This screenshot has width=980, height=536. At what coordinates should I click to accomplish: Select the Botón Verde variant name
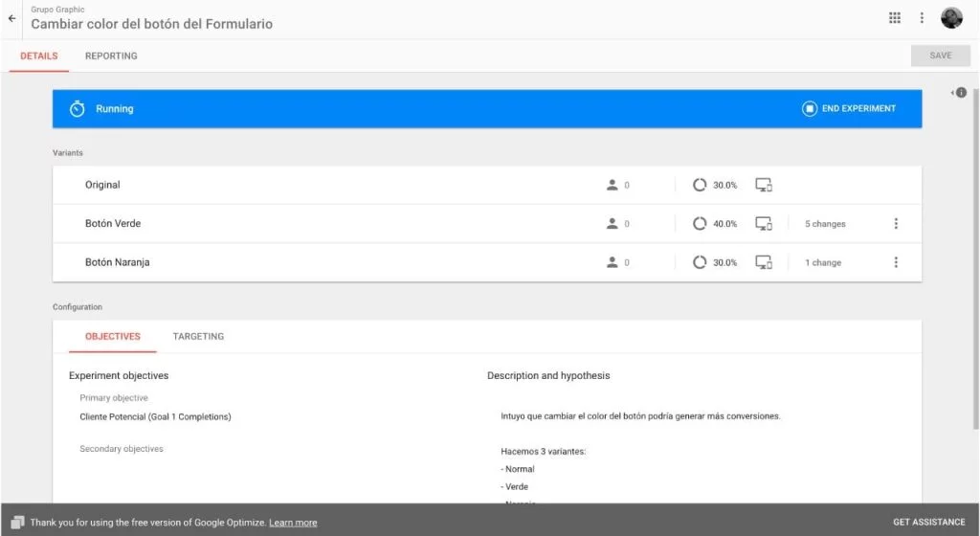(113, 224)
